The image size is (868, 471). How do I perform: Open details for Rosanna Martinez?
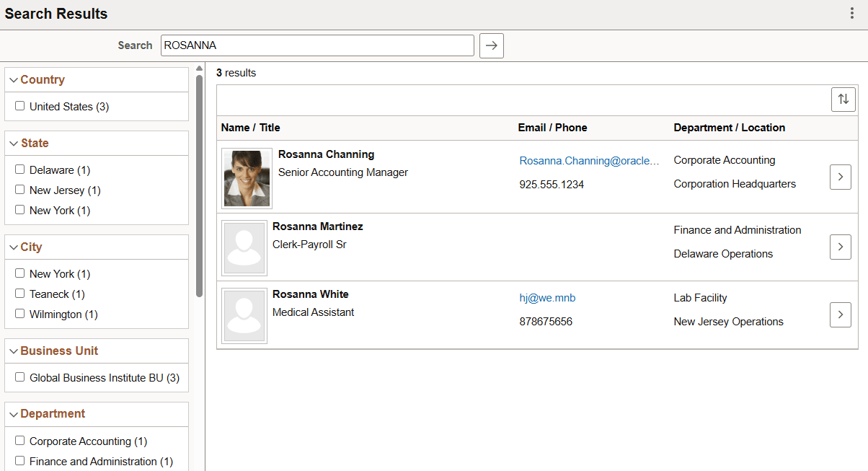point(840,247)
